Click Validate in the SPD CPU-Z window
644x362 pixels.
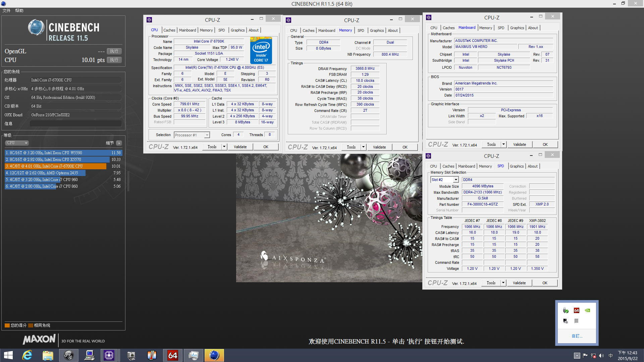tap(519, 283)
